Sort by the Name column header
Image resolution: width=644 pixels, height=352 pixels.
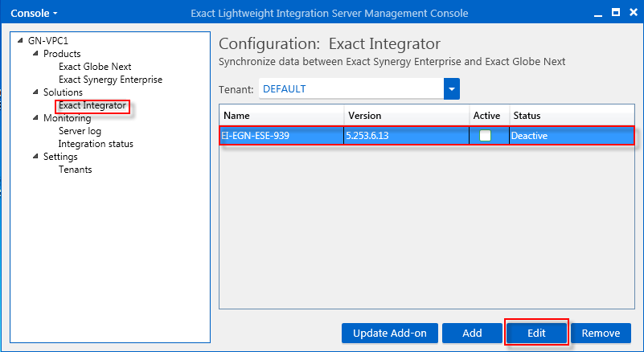[x=281, y=116]
